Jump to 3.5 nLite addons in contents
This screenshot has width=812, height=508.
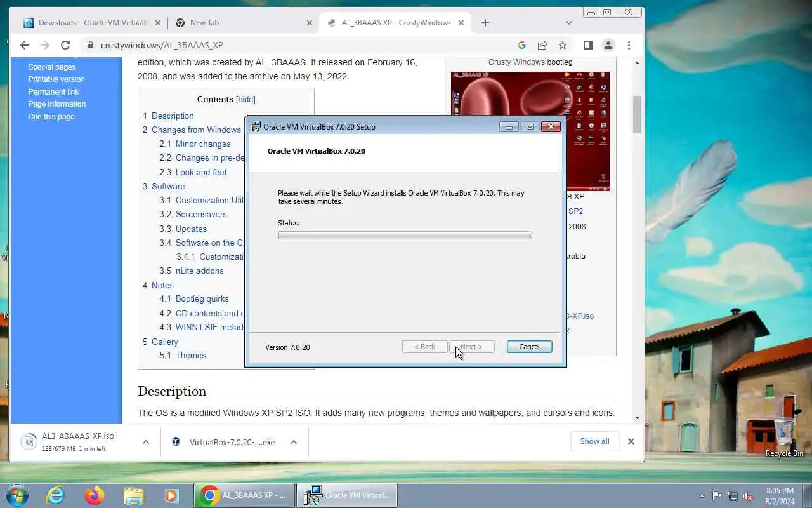coord(192,271)
